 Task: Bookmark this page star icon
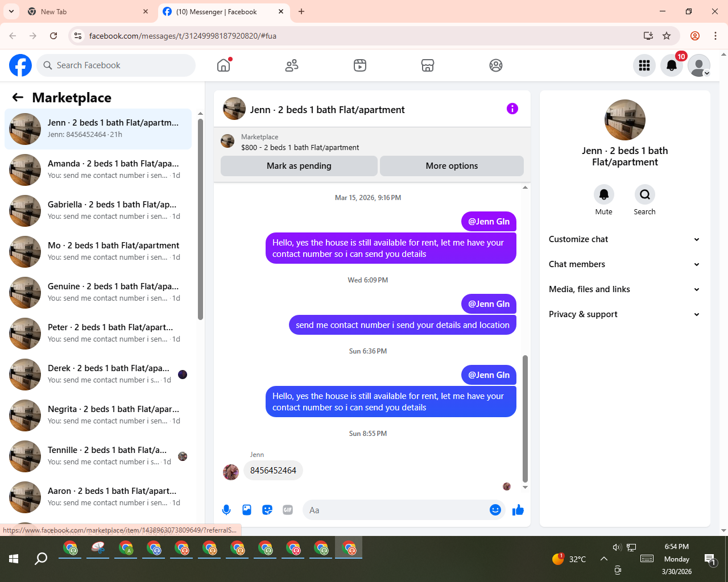pos(667,36)
